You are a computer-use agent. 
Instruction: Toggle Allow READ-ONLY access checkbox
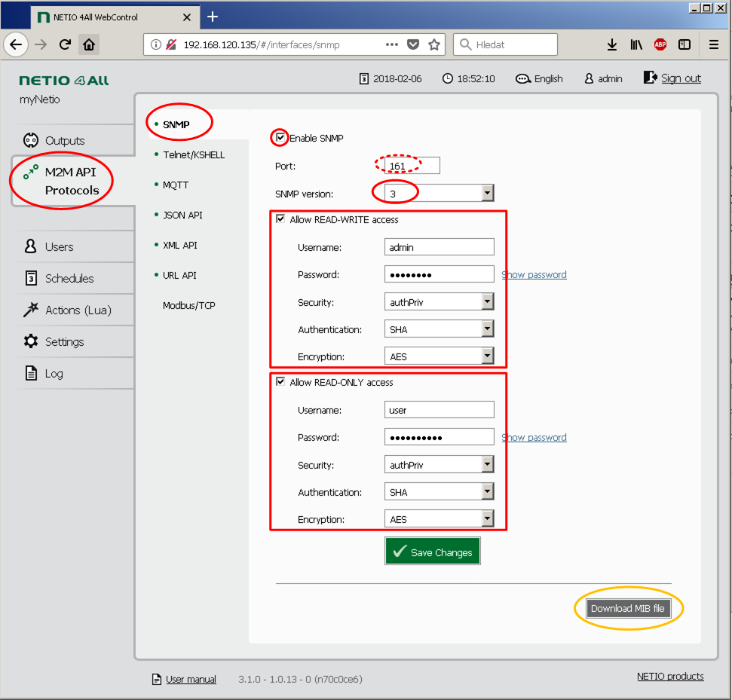[281, 382]
